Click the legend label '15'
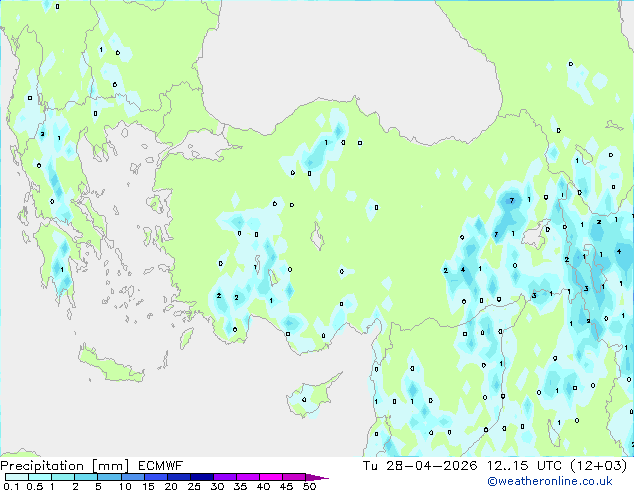Image resolution: width=634 pixels, height=490 pixels. click(x=148, y=486)
